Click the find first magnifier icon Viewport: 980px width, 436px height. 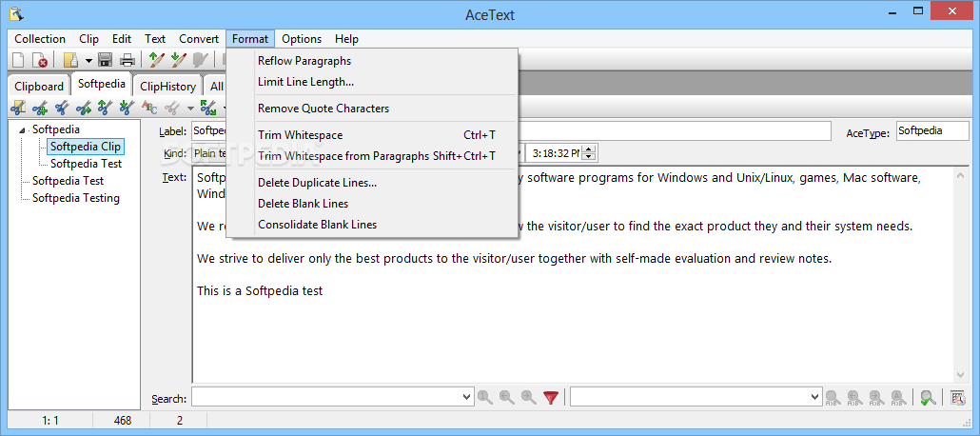pyautogui.click(x=485, y=397)
